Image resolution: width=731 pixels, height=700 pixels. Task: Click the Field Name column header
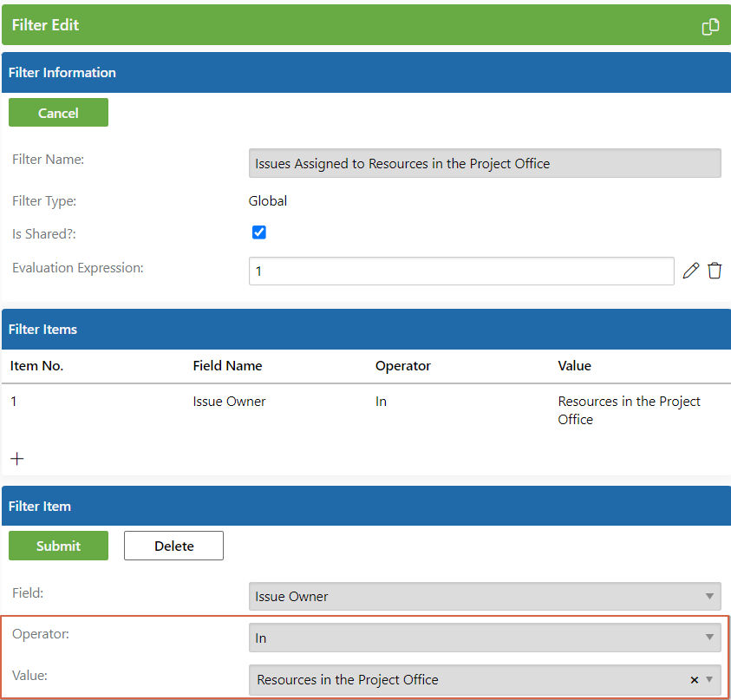pyautogui.click(x=227, y=366)
